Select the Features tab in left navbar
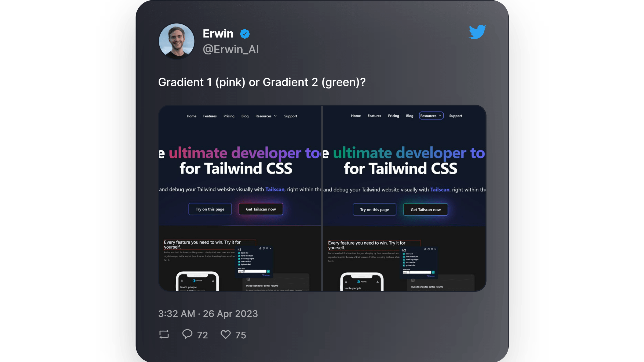This screenshot has height=362, width=644. point(210,116)
